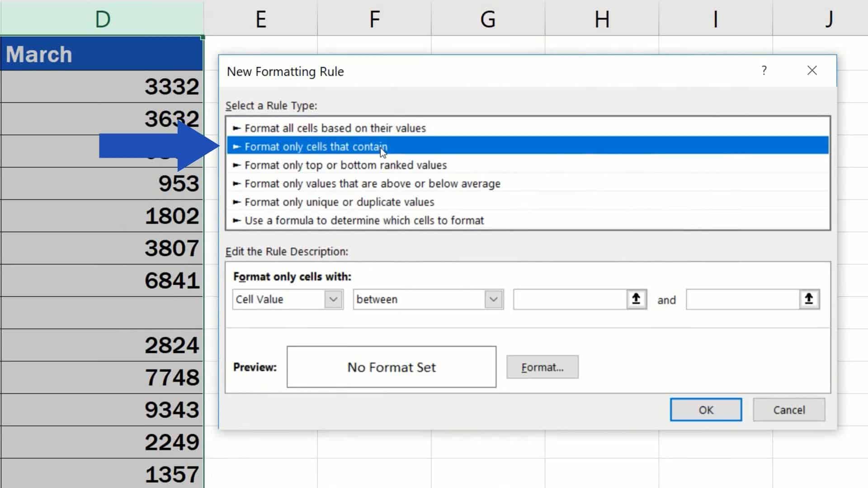Open the Help icon in the dialog
868x488 pixels.
tap(764, 70)
